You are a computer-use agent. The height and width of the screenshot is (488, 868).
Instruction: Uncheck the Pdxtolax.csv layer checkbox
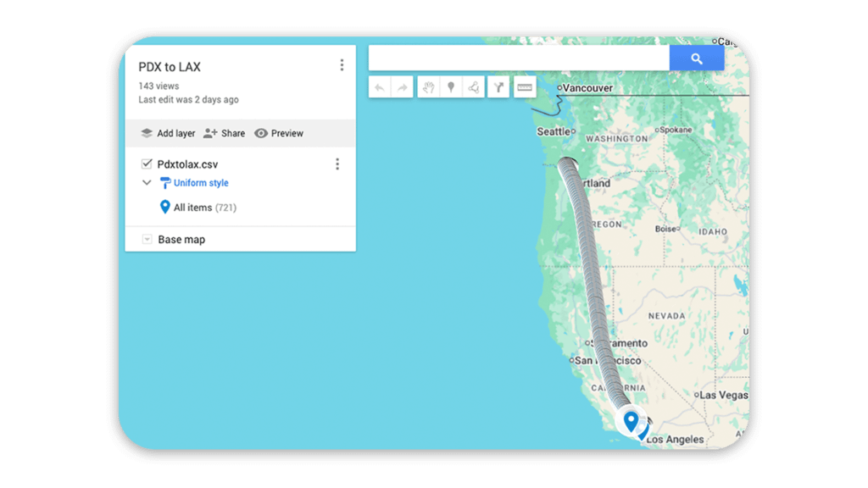[147, 164]
